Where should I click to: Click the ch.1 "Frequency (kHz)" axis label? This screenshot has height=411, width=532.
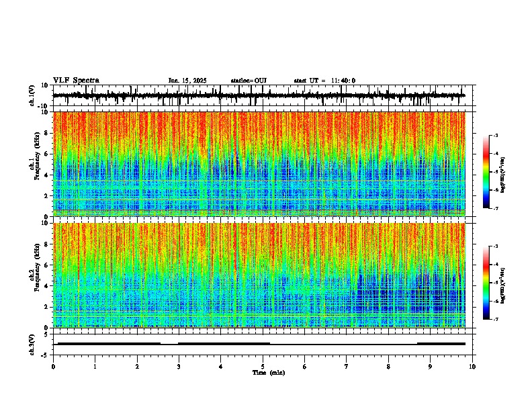(37, 156)
